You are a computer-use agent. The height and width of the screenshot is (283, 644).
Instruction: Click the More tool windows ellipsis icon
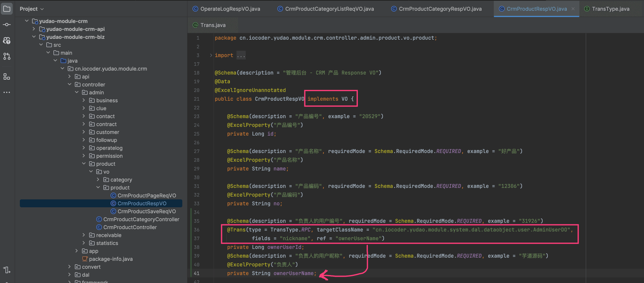click(x=7, y=92)
